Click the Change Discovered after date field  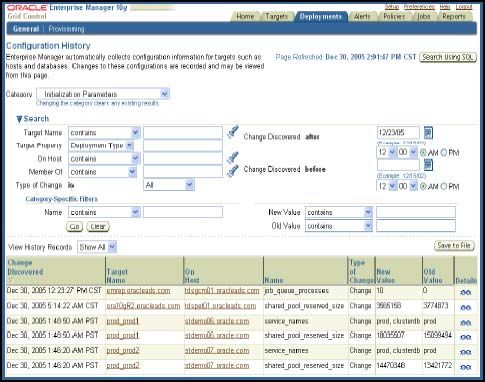click(x=398, y=133)
